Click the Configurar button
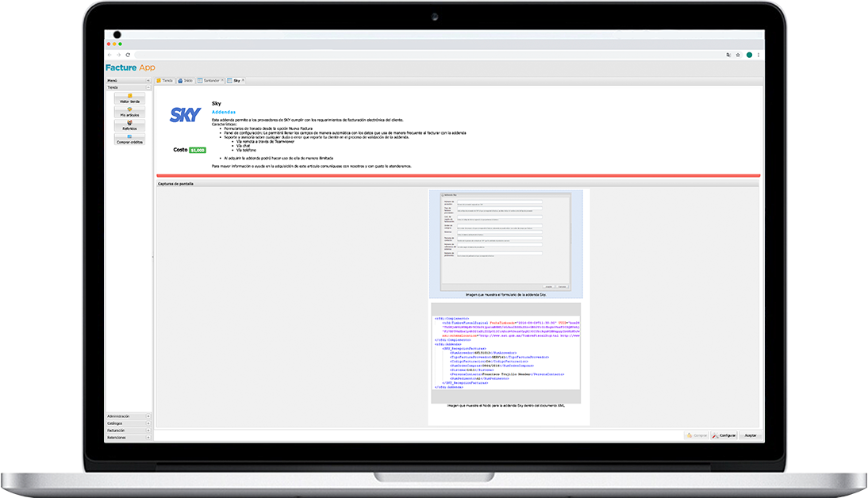The height and width of the screenshot is (498, 868). pos(724,435)
